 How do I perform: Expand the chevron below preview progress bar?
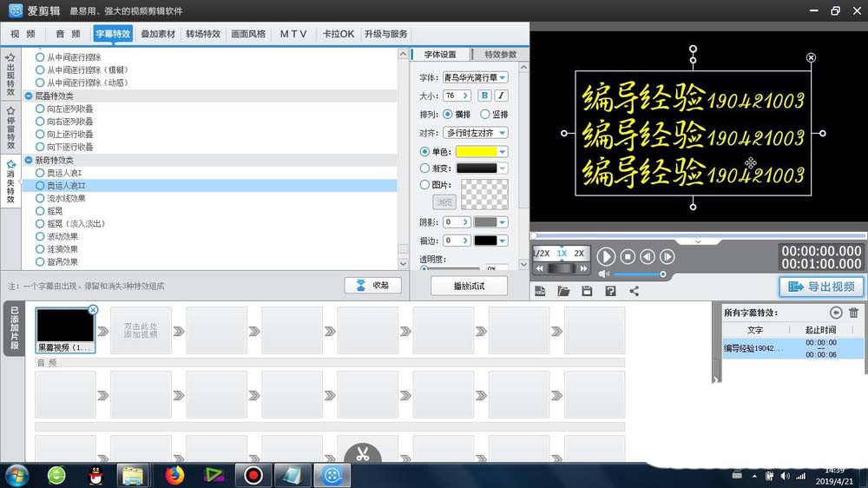tap(698, 242)
